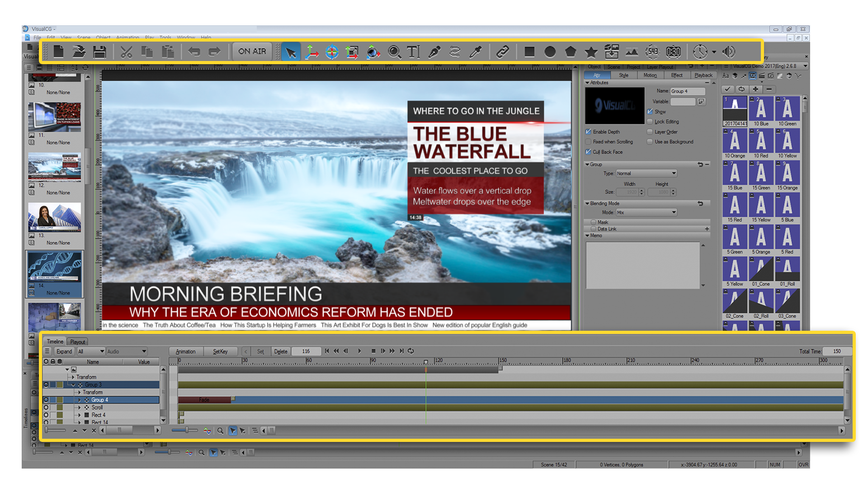Click the Paste clipboard icon
This screenshot has height=488, width=868.
[168, 52]
